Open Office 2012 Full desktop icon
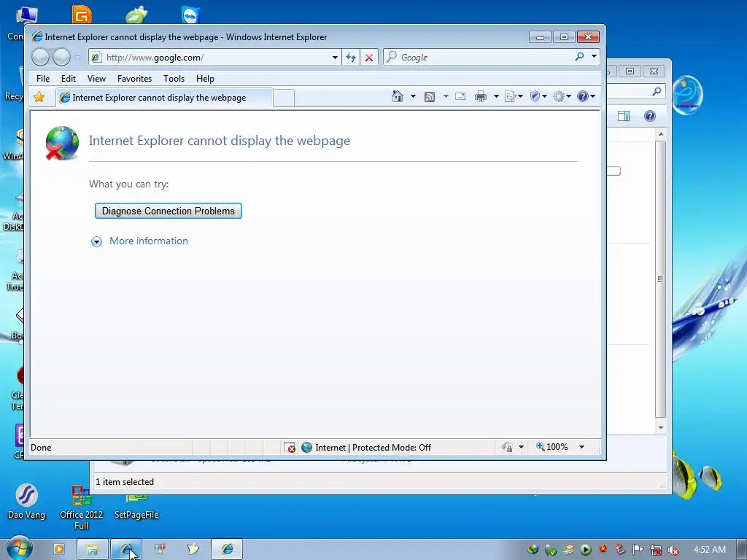Image resolution: width=747 pixels, height=560 pixels. (81, 507)
